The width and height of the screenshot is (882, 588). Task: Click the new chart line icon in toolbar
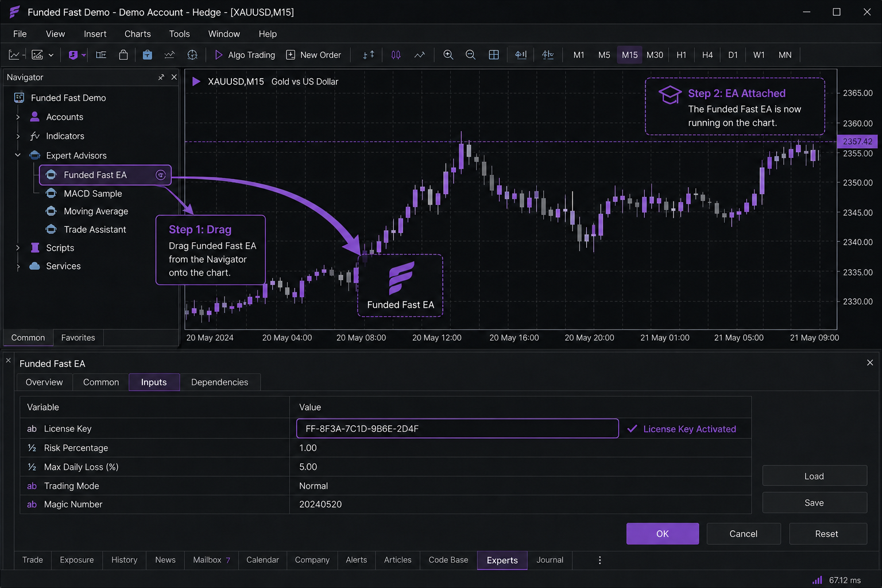coord(14,55)
